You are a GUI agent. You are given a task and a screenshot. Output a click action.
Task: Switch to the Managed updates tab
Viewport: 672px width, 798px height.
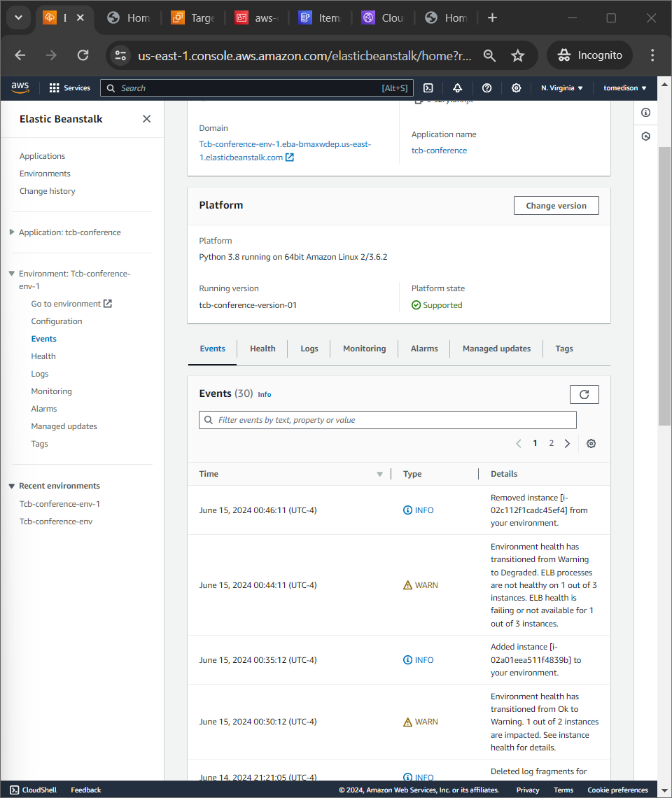point(496,349)
